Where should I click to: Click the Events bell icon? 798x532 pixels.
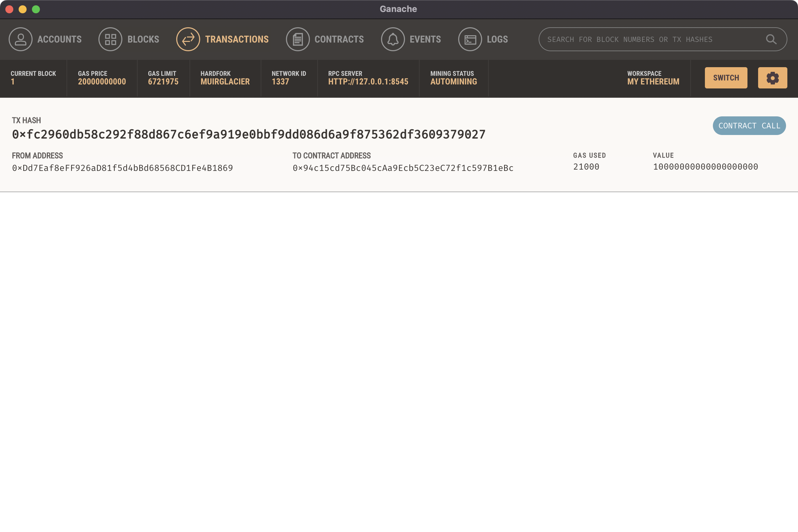[393, 39]
